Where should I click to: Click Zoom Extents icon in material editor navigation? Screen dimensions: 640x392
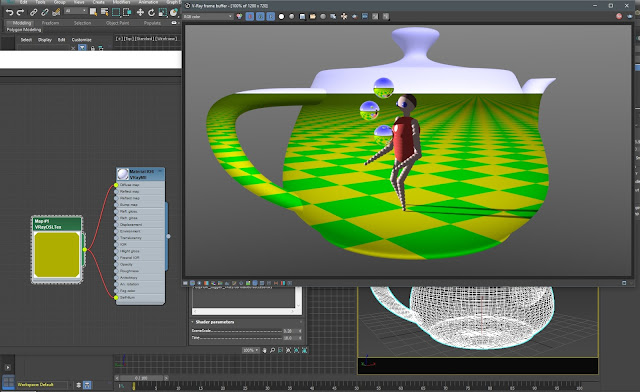pyautogui.click(x=288, y=350)
